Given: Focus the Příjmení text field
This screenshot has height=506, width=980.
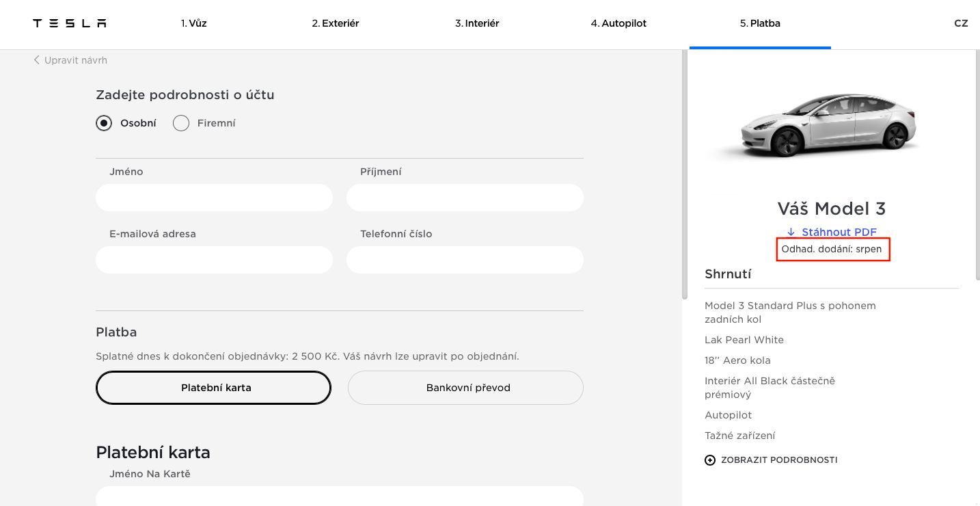Looking at the screenshot, I should (465, 198).
